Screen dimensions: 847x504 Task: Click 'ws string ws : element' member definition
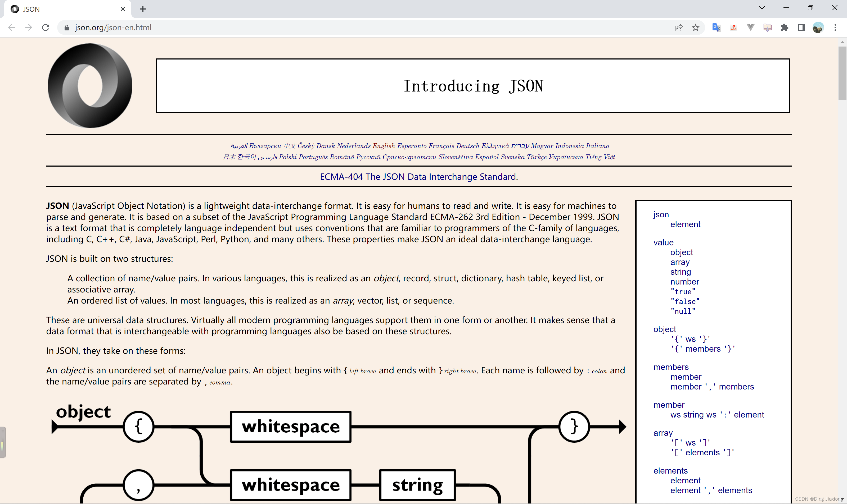(717, 415)
